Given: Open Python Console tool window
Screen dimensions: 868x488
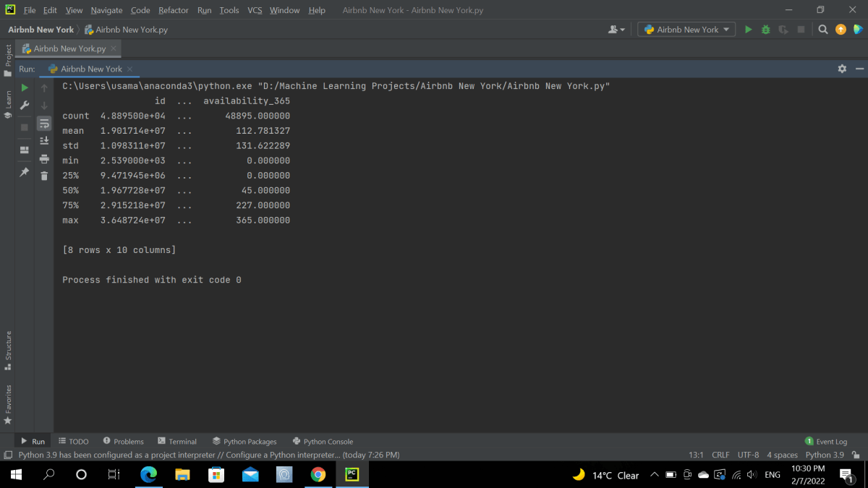Looking at the screenshot, I should (323, 441).
